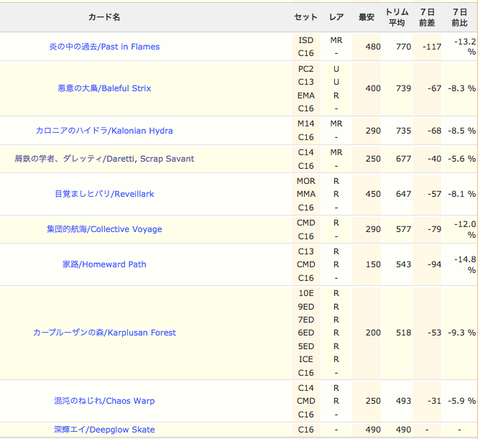Image resolution: width=480 pixels, height=439 pixels.
Task: Select the 480 lowest price for Past in Flames
Action: (x=373, y=47)
